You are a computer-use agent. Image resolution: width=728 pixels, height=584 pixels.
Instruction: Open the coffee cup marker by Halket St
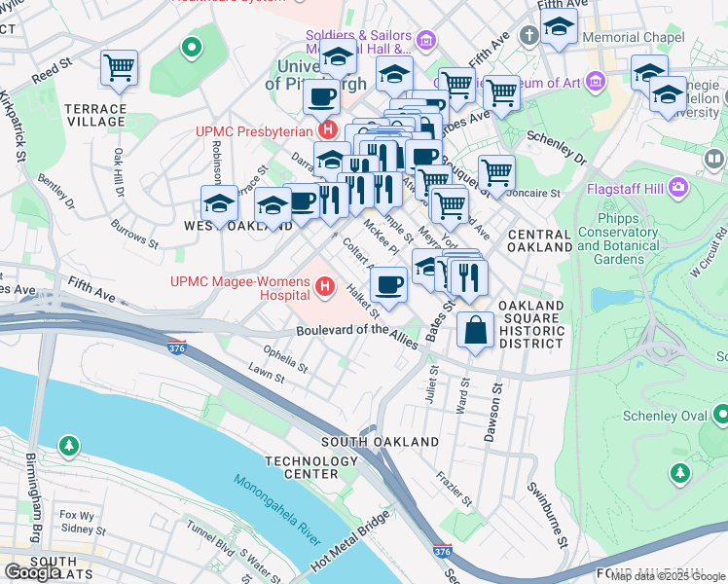pyautogui.click(x=388, y=286)
